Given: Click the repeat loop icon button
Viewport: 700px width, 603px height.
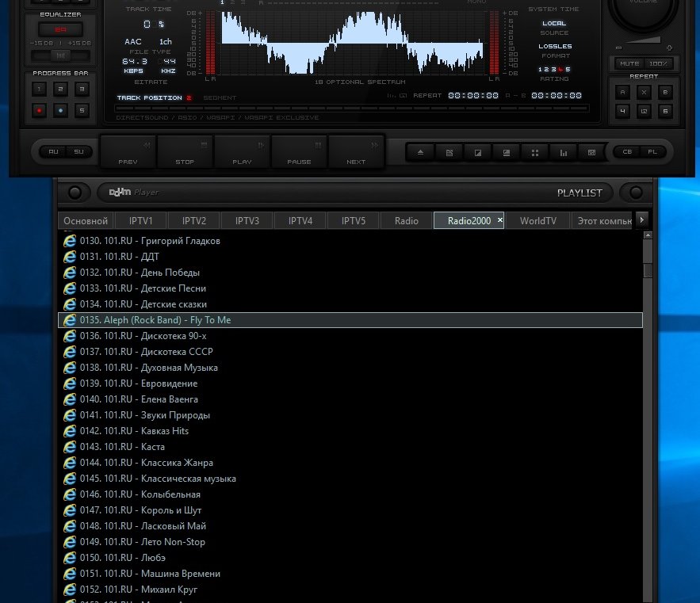Looking at the screenshot, I should (x=645, y=111).
